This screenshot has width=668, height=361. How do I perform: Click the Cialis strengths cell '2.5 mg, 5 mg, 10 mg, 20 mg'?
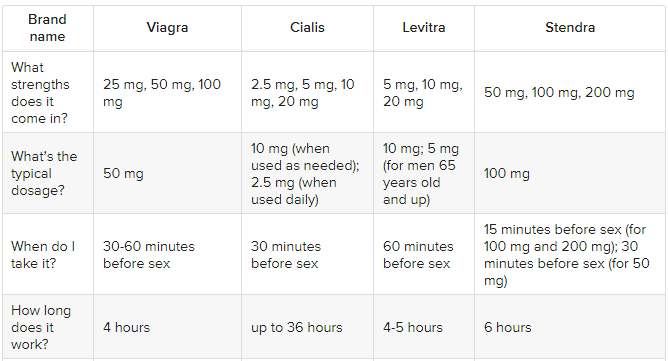tap(307, 92)
